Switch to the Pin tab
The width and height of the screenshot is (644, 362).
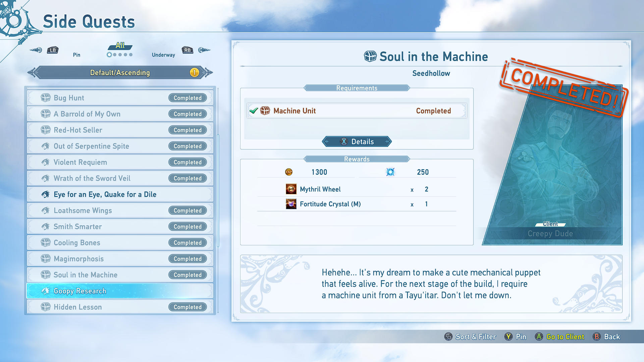[76, 55]
